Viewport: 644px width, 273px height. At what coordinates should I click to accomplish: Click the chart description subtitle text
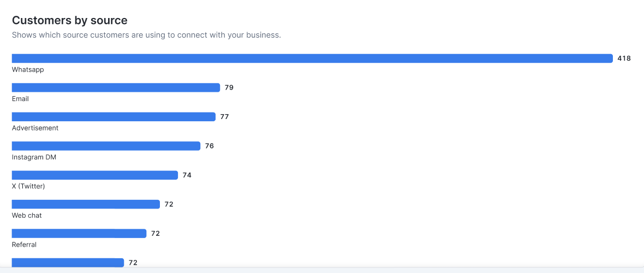tap(147, 35)
